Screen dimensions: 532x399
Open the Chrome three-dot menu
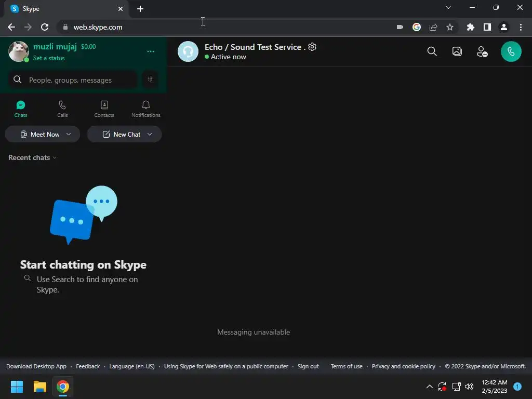click(x=521, y=27)
